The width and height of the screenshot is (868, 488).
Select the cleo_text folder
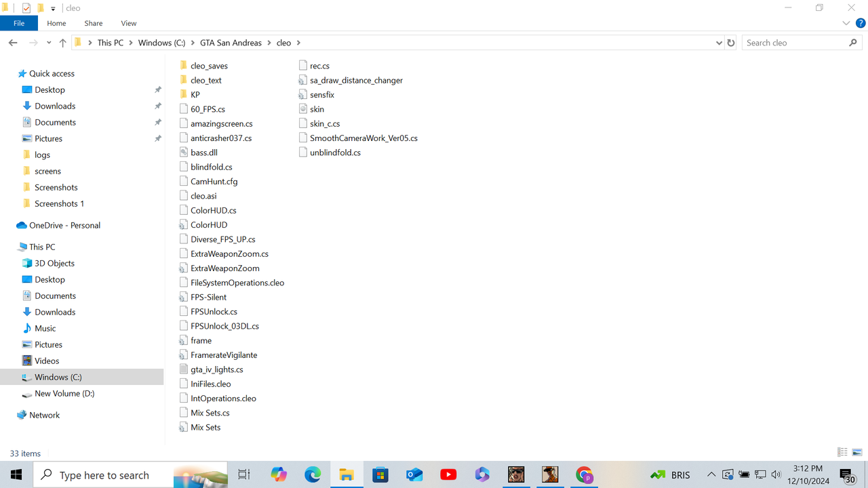click(200, 80)
